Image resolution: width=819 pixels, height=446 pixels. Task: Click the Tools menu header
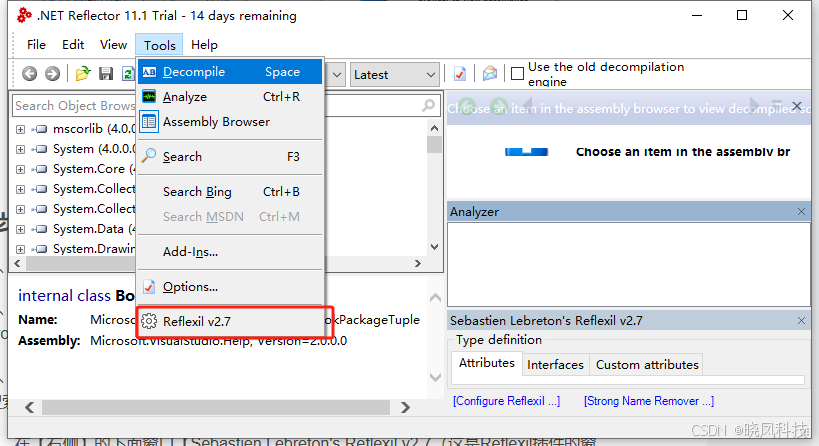click(x=159, y=45)
